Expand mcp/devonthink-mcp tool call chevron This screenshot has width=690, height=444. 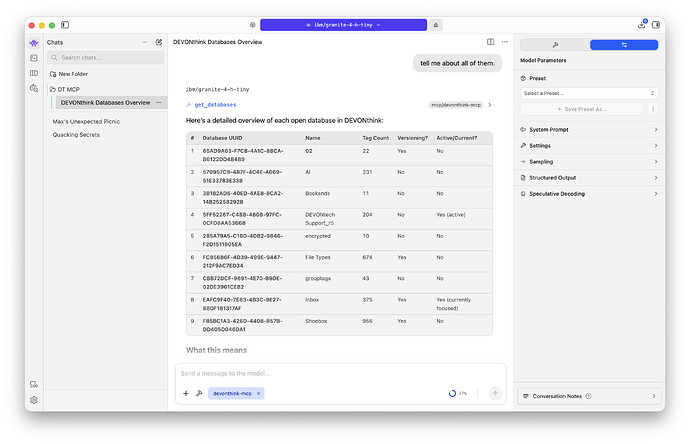(490, 105)
